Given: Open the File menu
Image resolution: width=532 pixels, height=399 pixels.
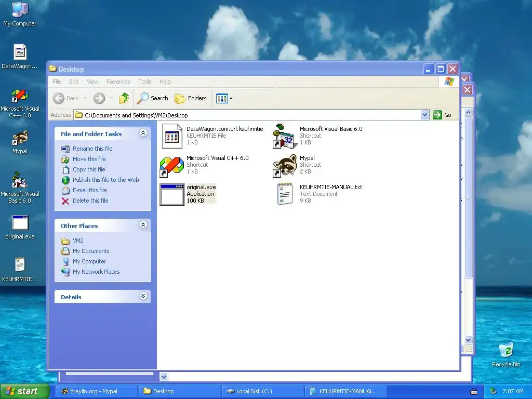Looking at the screenshot, I should tap(57, 82).
